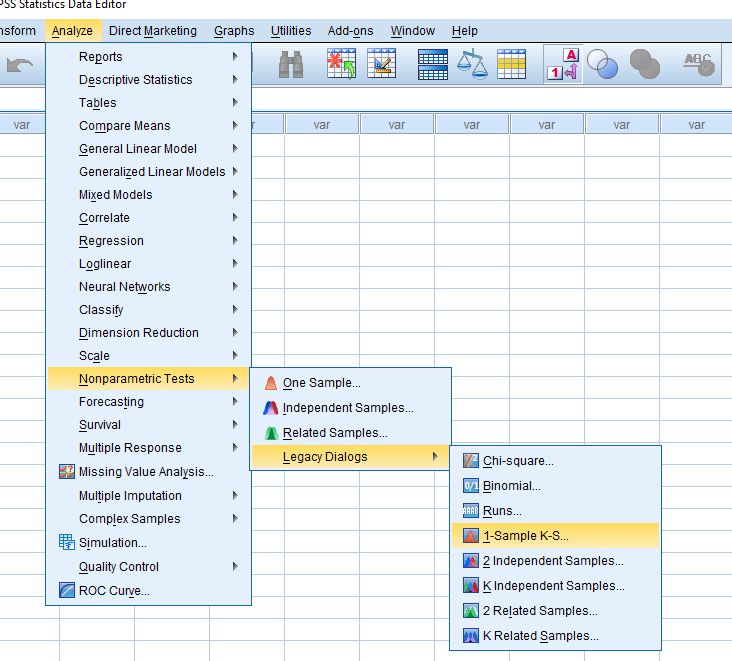Click the 2 Related Samples menu icon
This screenshot has height=661, width=732.
pyautogui.click(x=471, y=611)
